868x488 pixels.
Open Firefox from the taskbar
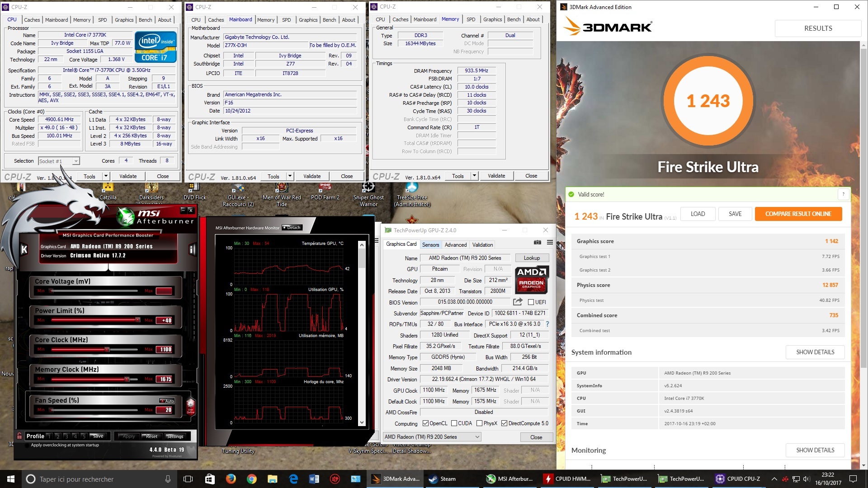tap(231, 479)
